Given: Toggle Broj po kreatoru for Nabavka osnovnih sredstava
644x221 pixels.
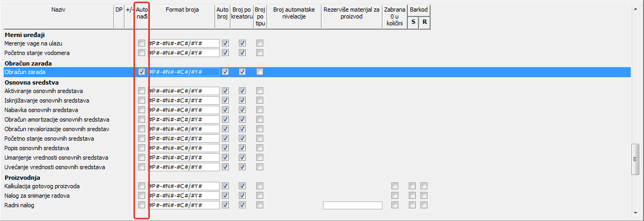Looking at the screenshot, I should [242, 110].
